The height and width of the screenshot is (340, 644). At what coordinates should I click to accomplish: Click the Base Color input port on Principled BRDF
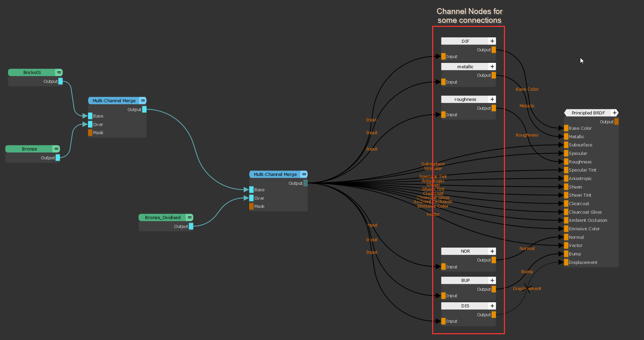[x=566, y=128]
